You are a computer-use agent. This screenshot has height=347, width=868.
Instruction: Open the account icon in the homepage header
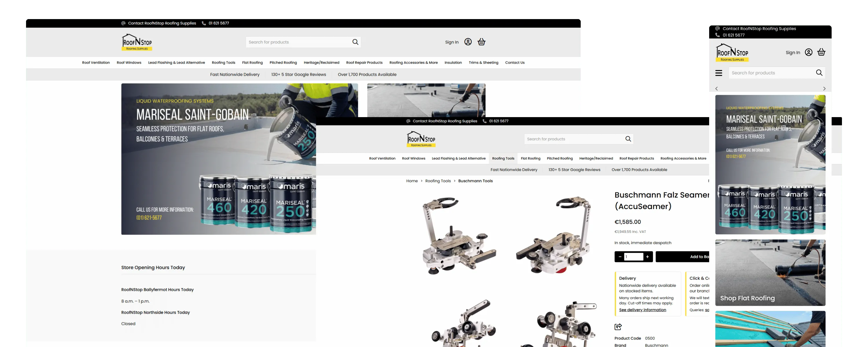pos(468,42)
